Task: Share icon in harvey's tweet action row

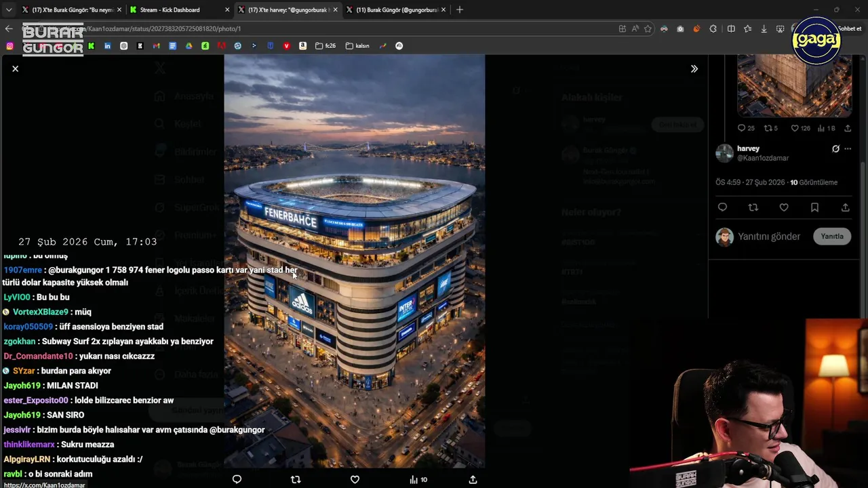Action: (x=846, y=207)
